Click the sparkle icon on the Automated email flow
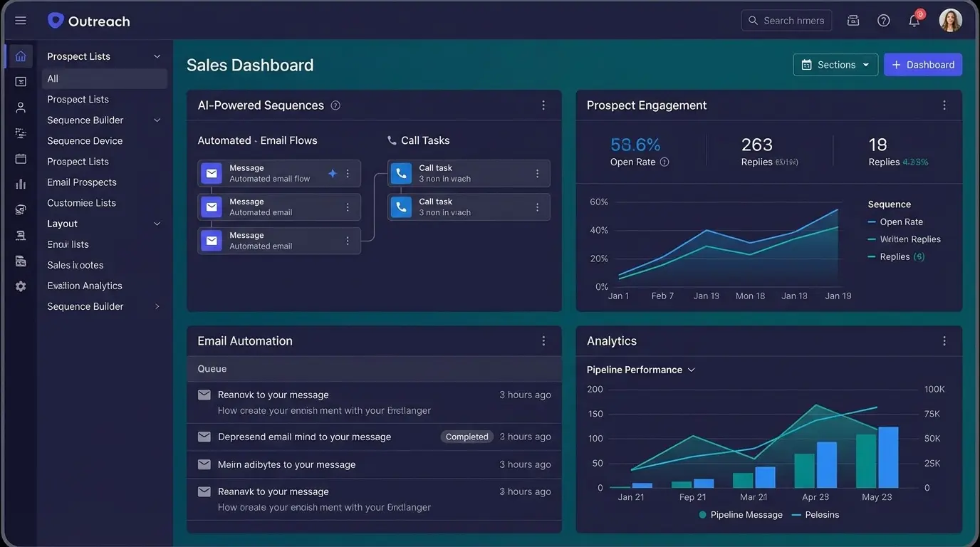Viewport: 980px width, 547px height. pos(332,172)
